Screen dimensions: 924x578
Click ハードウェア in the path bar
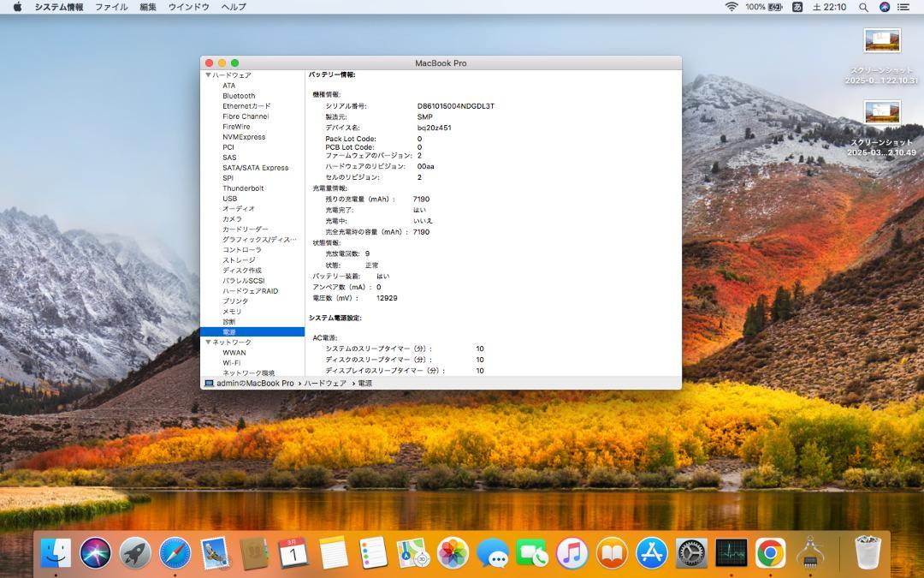[325, 384]
